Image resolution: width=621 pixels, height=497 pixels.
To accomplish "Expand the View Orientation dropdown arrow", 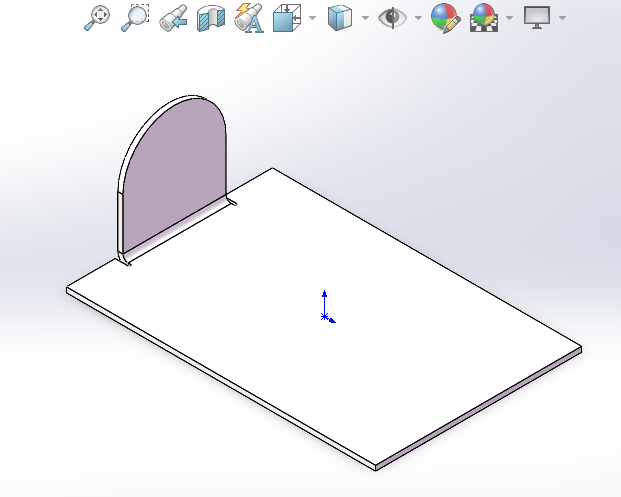I will (312, 18).
